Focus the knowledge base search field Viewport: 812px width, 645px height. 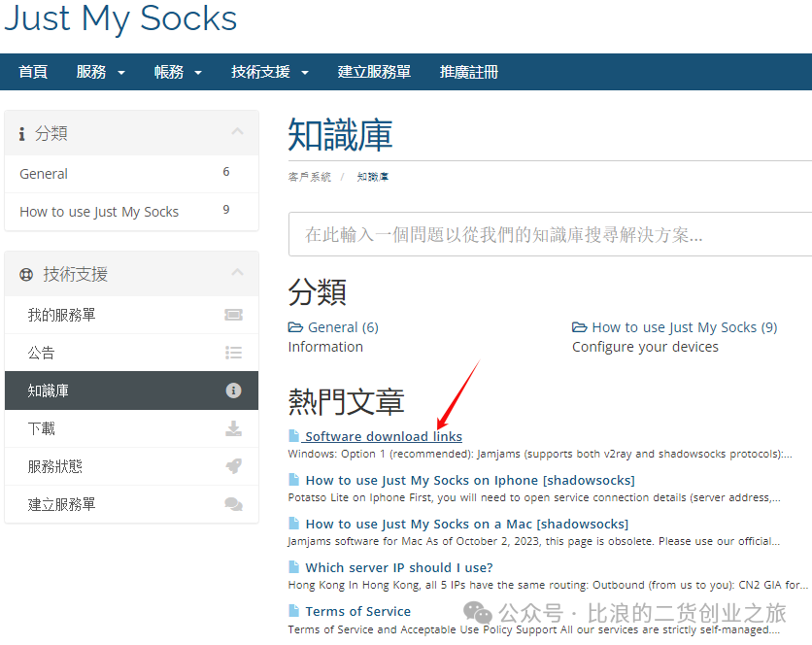click(550, 234)
